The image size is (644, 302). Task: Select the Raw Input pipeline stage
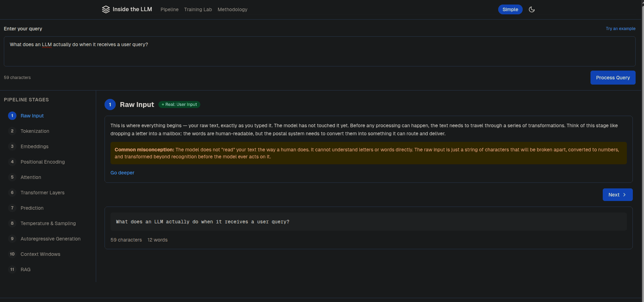click(x=48, y=116)
